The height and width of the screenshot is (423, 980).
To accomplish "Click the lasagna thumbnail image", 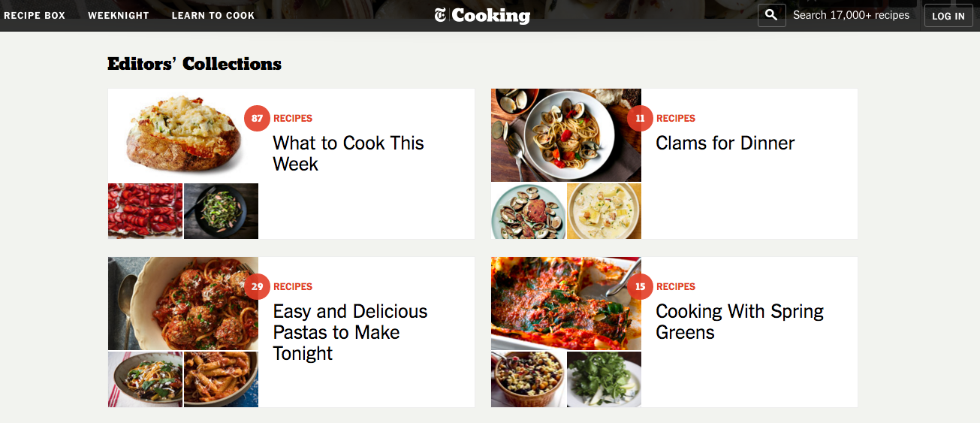I will (566, 304).
